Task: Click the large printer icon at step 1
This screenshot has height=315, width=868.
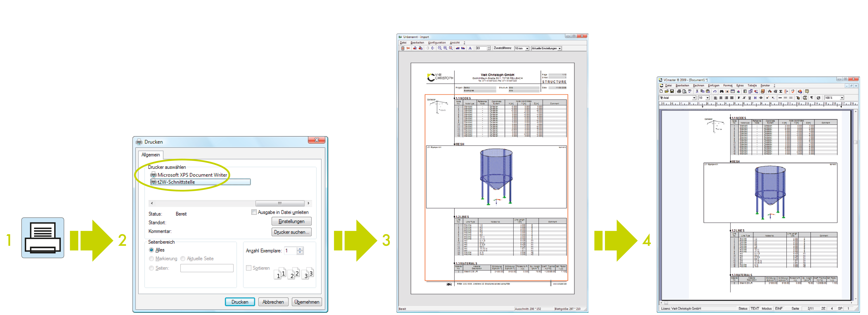Action: click(43, 238)
